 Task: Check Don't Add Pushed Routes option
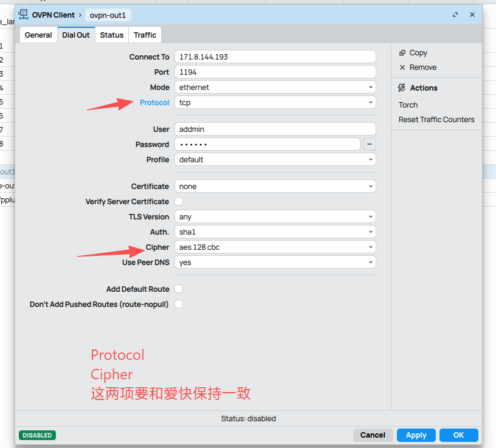click(179, 304)
